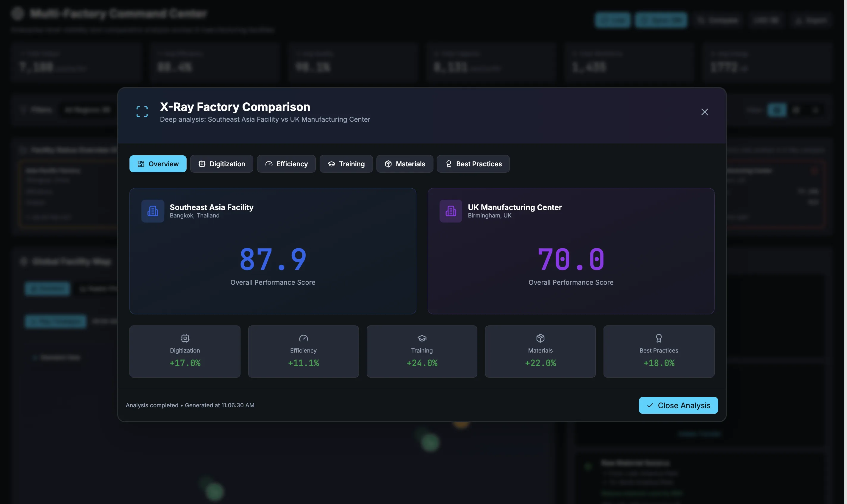This screenshot has height=504, width=847.
Task: Click the grid icon on the Overview tab
Action: 141,164
